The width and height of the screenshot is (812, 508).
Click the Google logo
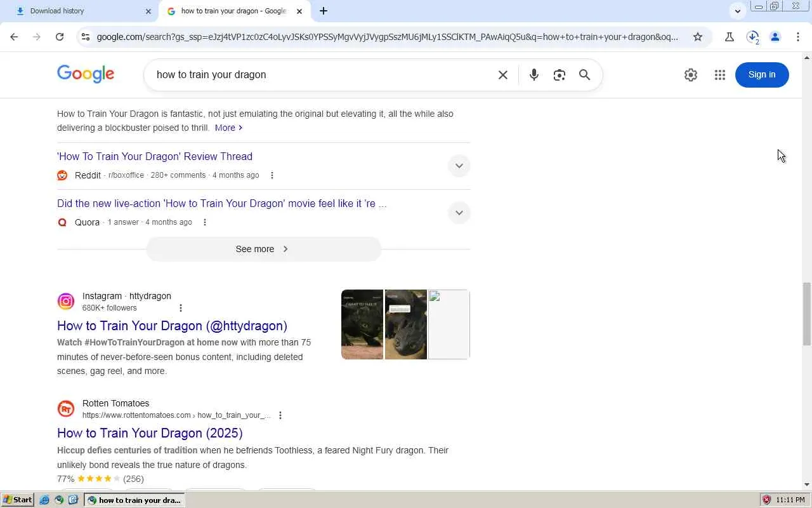click(86, 74)
